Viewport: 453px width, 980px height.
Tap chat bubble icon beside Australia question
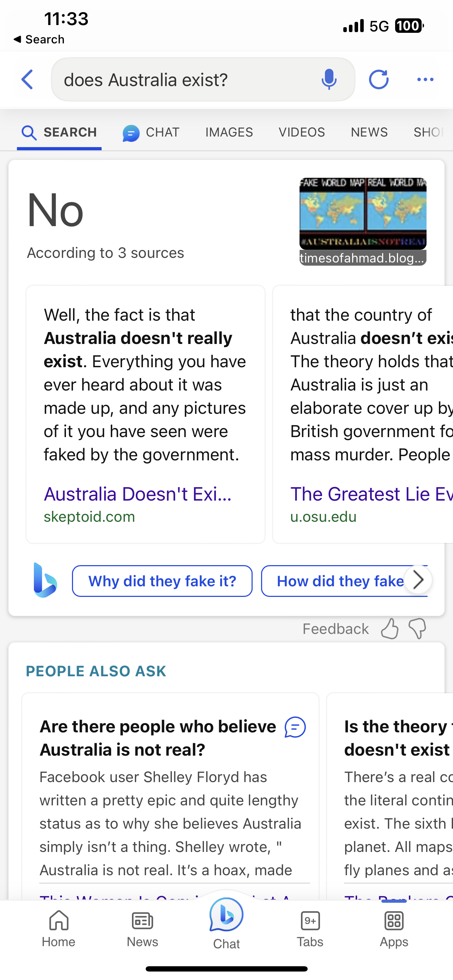pyautogui.click(x=295, y=727)
